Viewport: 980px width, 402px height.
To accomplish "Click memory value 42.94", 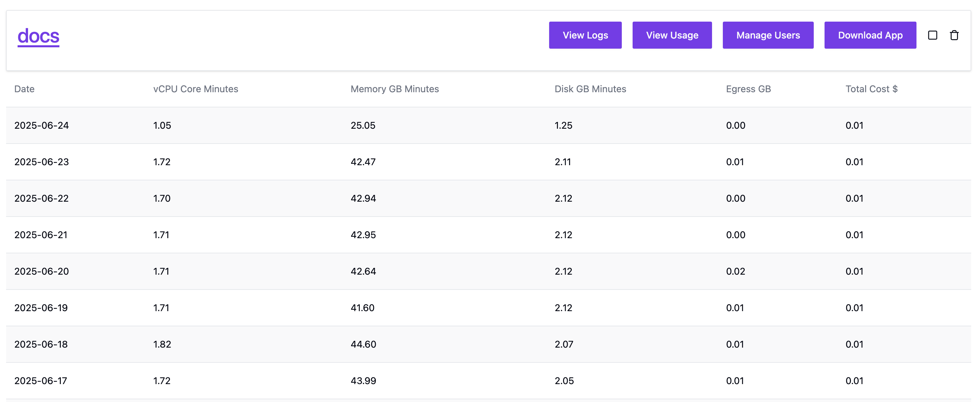I will (x=363, y=199).
